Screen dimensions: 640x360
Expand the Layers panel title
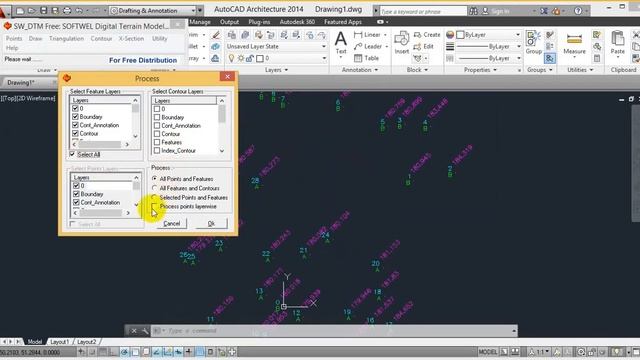click(276, 70)
